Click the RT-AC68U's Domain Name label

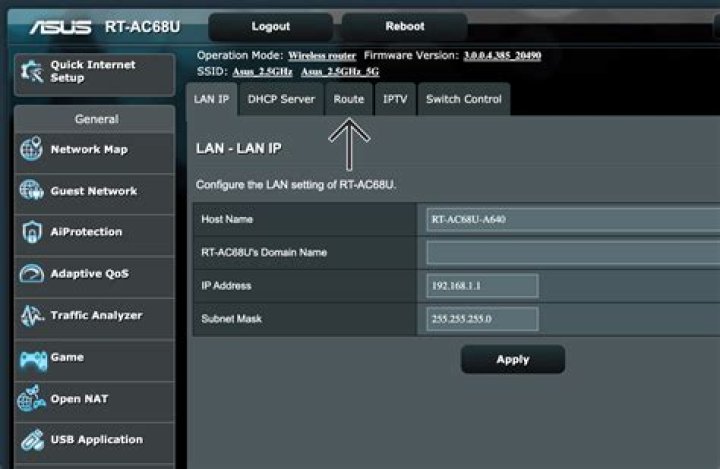point(264,252)
